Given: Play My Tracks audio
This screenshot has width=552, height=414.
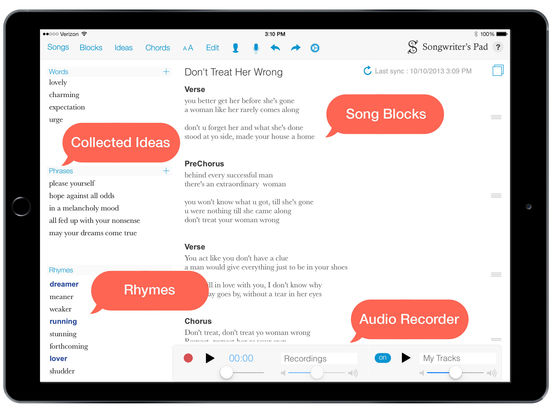Looking at the screenshot, I should pyautogui.click(x=406, y=358).
